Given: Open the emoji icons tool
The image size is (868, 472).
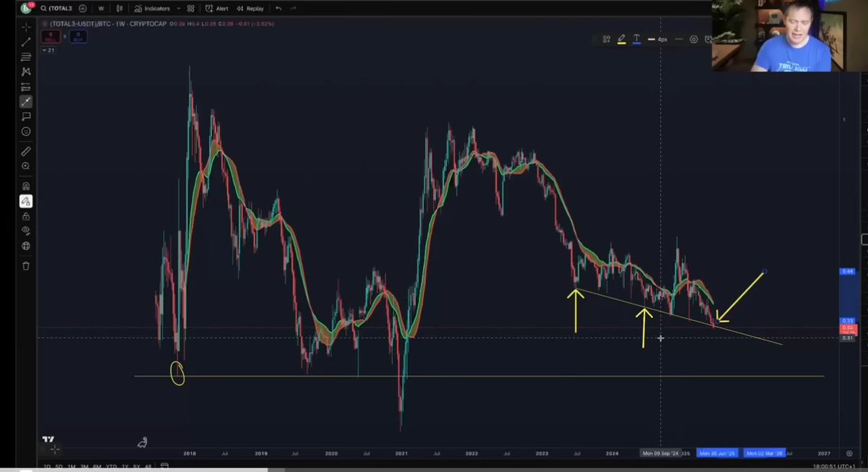Looking at the screenshot, I should tap(26, 132).
